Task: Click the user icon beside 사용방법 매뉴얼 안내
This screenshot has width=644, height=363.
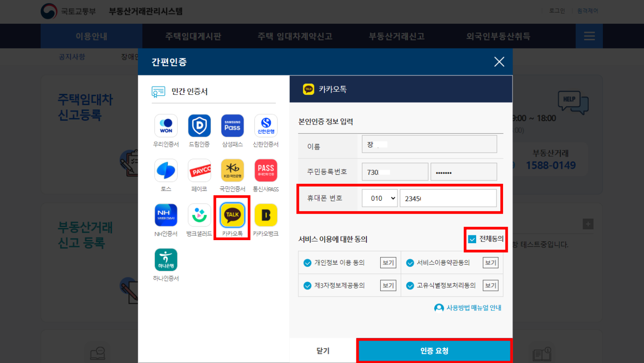Action: (x=439, y=308)
